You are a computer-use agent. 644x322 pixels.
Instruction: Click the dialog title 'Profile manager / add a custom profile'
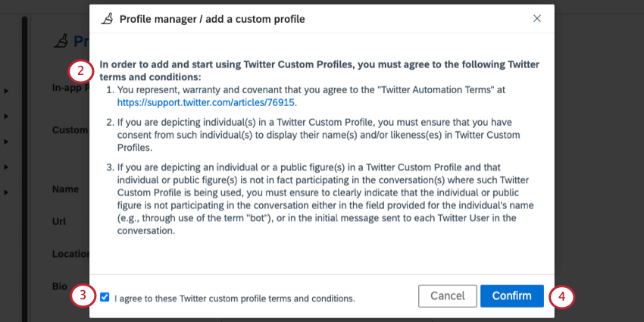click(x=212, y=19)
